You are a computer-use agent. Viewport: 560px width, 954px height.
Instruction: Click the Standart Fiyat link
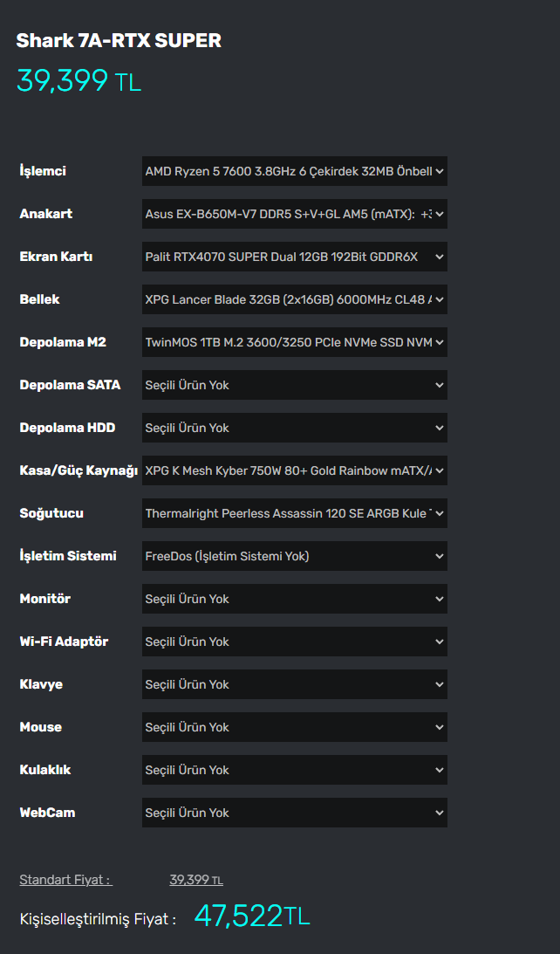[65, 880]
